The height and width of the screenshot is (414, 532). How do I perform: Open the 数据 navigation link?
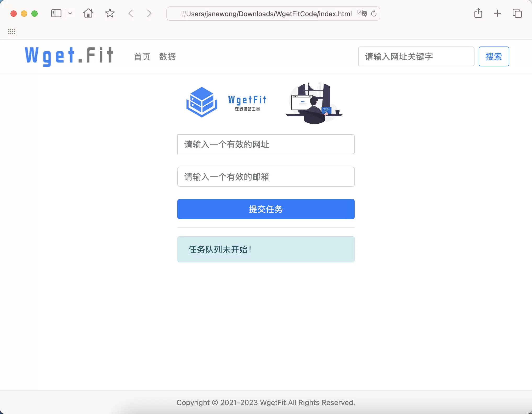(167, 56)
